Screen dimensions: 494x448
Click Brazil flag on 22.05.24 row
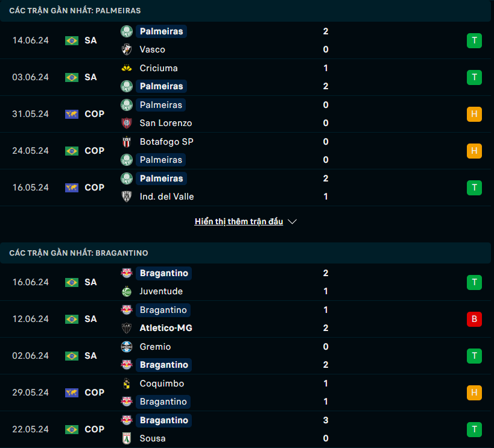(x=72, y=429)
